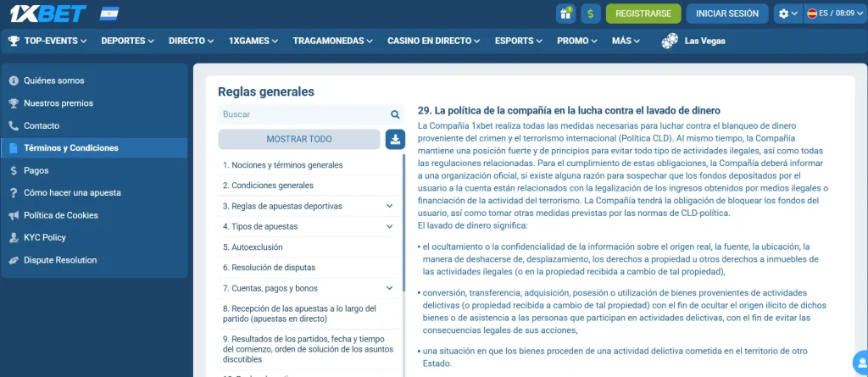Click the question mark icon beside Cómo hacer una apuesta

tap(14, 192)
